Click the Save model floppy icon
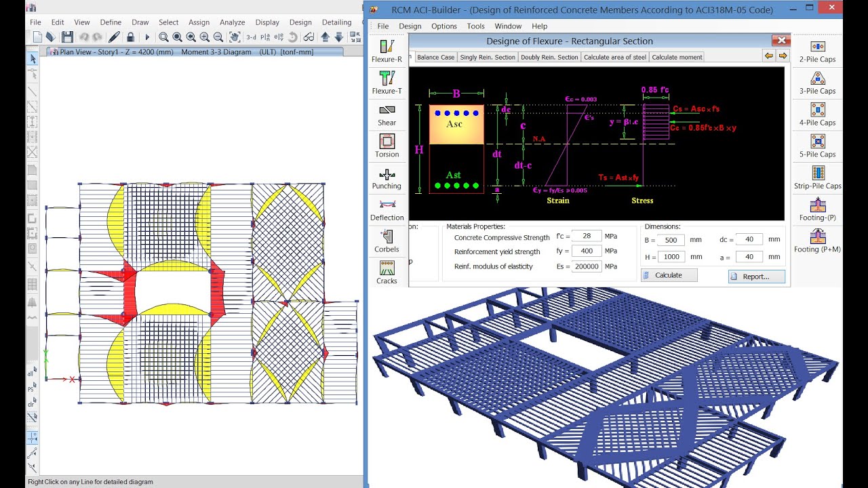This screenshot has height=488, width=868. pyautogui.click(x=67, y=37)
